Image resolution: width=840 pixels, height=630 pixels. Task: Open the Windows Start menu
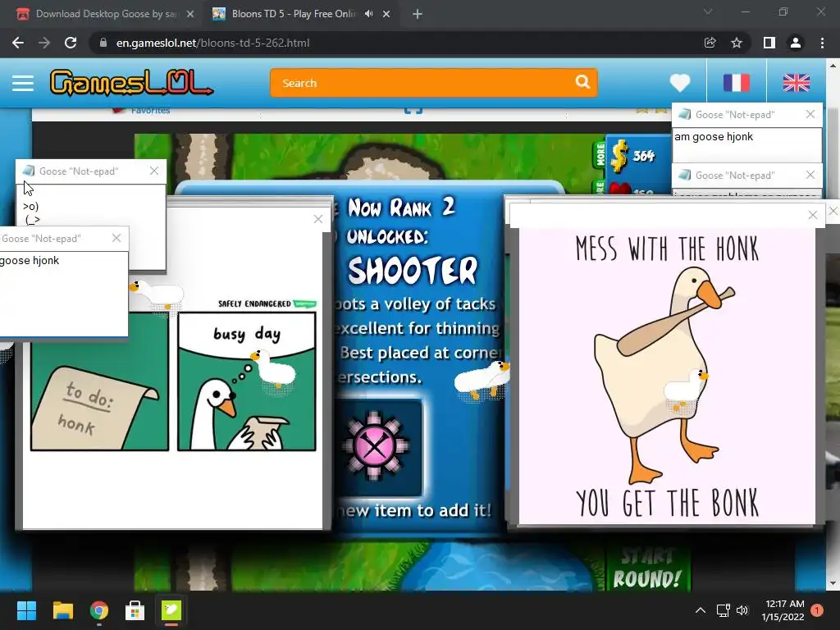(x=26, y=610)
